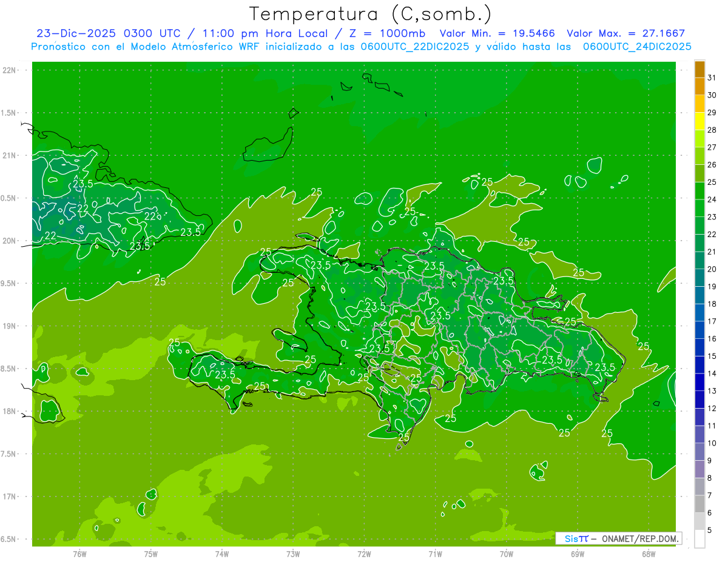Image resolution: width=728 pixels, height=562 pixels.
Task: Click the 'Valor Max. = 27.1667' value
Action: (625, 33)
